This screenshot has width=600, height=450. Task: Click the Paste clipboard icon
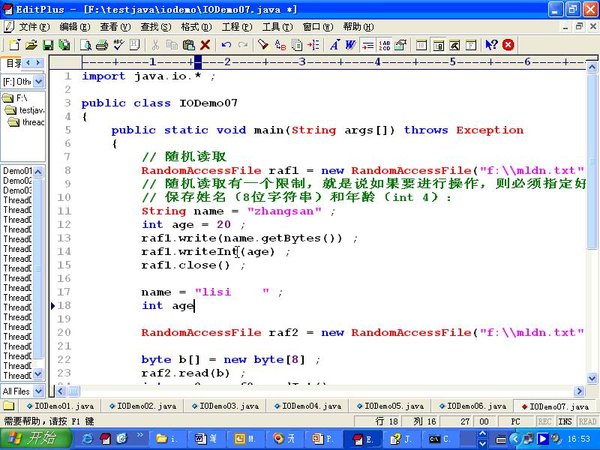(x=189, y=45)
